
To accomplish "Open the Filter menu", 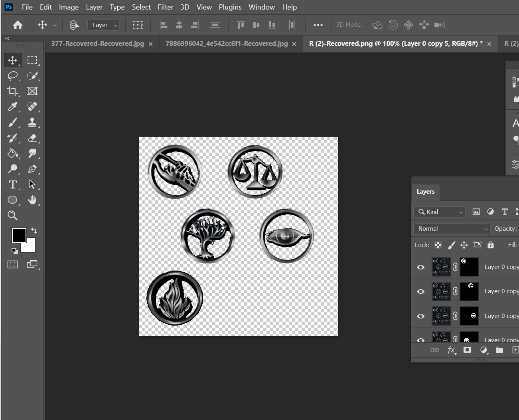I will pyautogui.click(x=166, y=7).
